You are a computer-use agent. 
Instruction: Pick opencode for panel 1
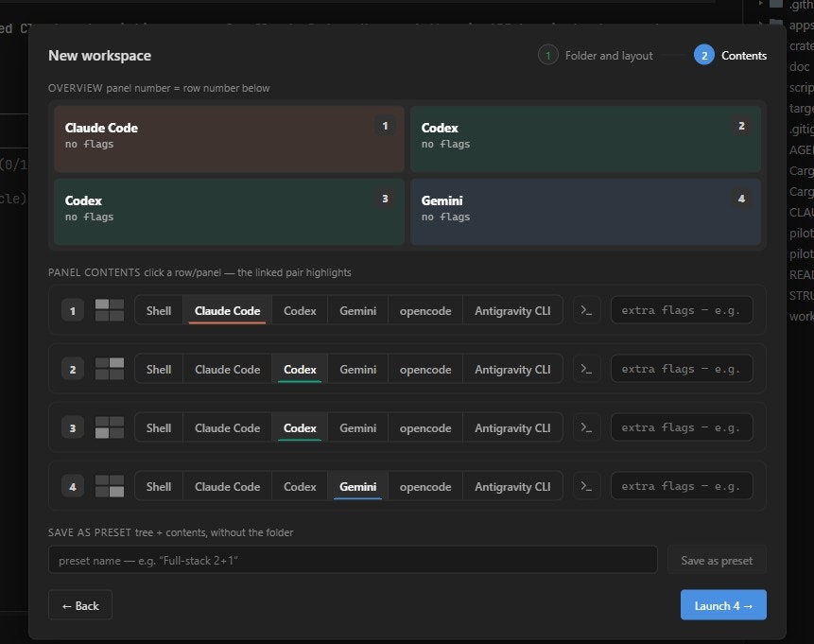425,310
